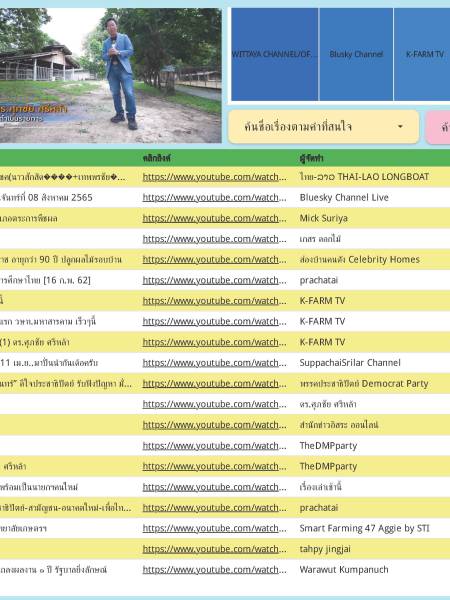The width and height of the screenshot is (450, 600).
Task: Click the link column header
Action: [x=157, y=158]
